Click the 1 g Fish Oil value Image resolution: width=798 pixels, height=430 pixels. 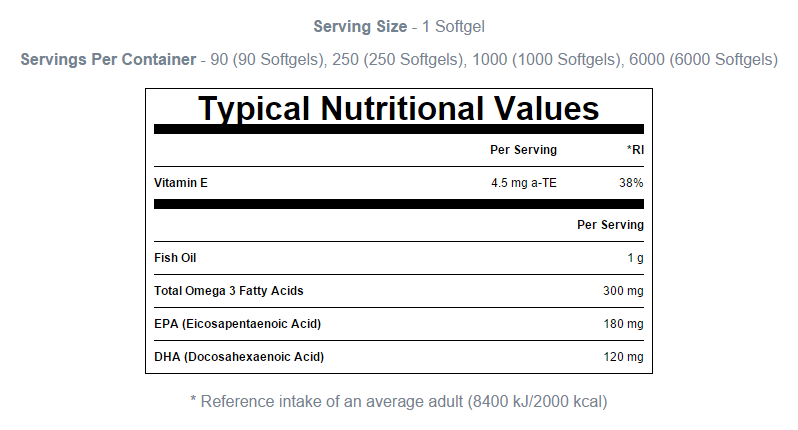[x=634, y=258]
